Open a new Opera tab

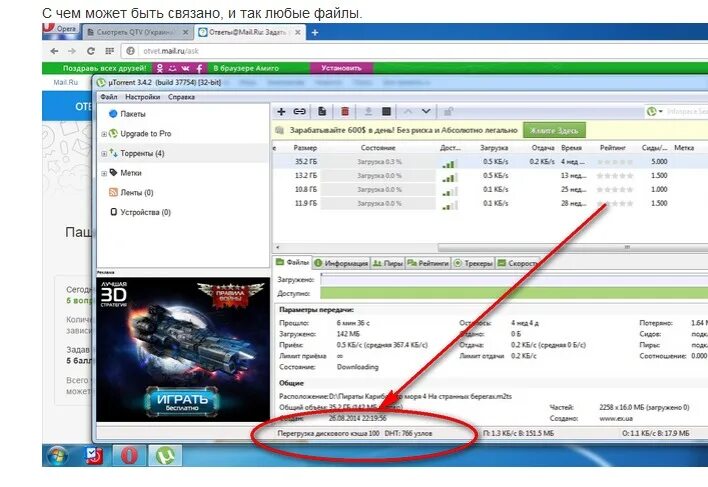pos(315,32)
